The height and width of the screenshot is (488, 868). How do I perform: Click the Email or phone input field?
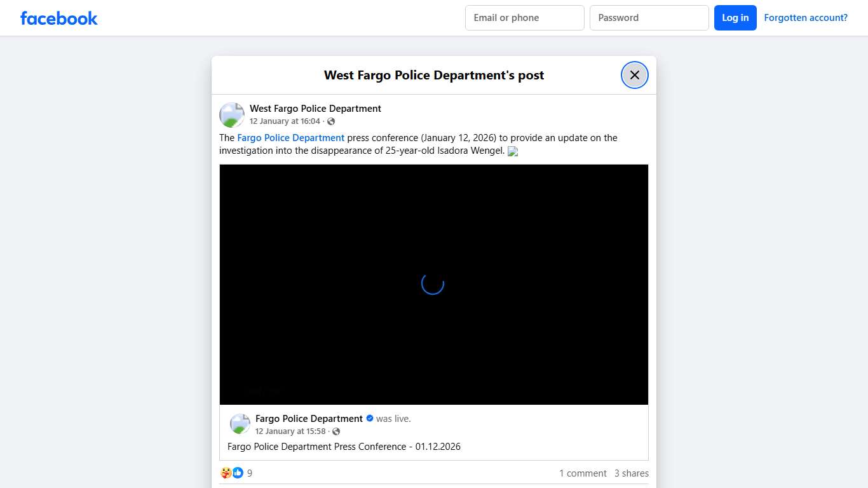pos(524,18)
